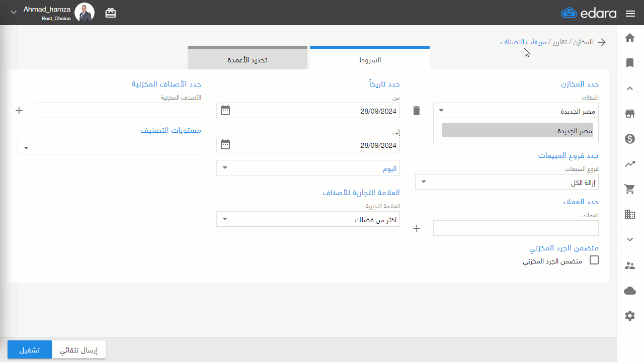Viewport: 644px width, 362px height.
Task: Open the building/company sidebar icon
Action: (630, 214)
